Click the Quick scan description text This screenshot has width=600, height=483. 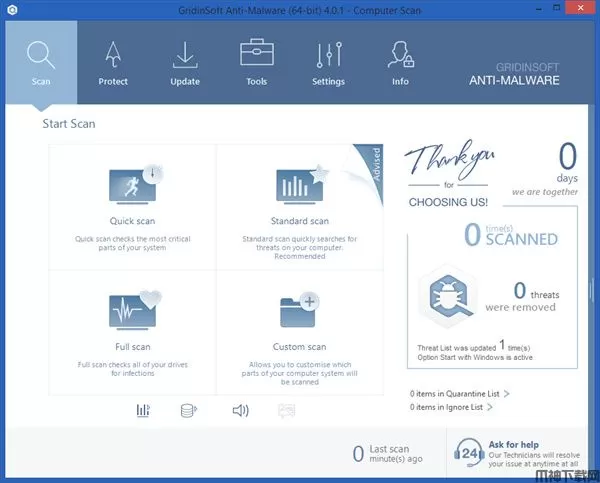pyautogui.click(x=132, y=243)
